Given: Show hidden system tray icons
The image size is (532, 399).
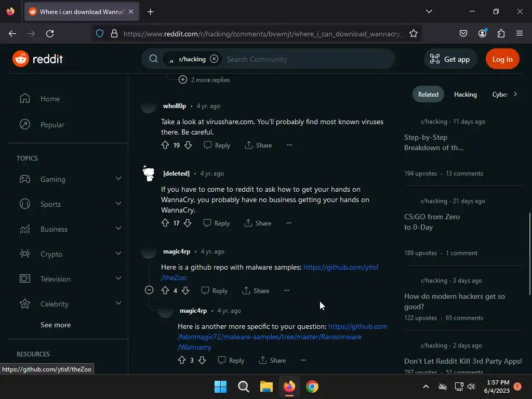Looking at the screenshot, I should [x=426, y=387].
